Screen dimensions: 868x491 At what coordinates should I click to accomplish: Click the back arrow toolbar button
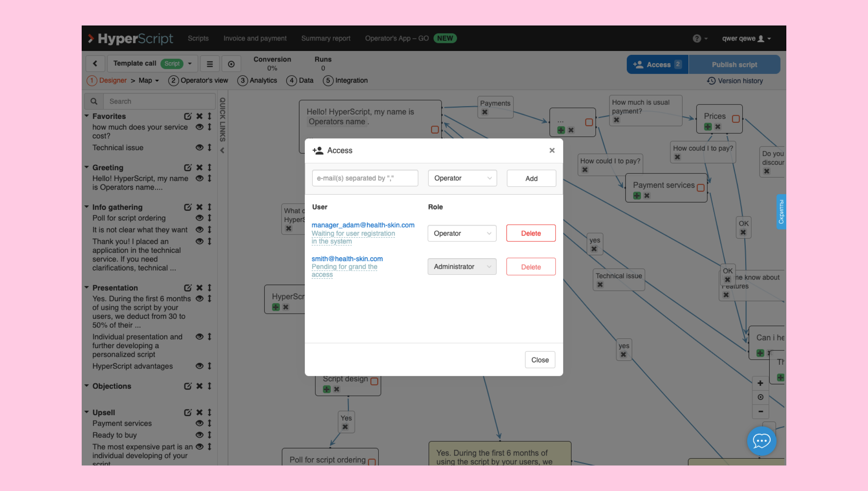click(x=95, y=63)
